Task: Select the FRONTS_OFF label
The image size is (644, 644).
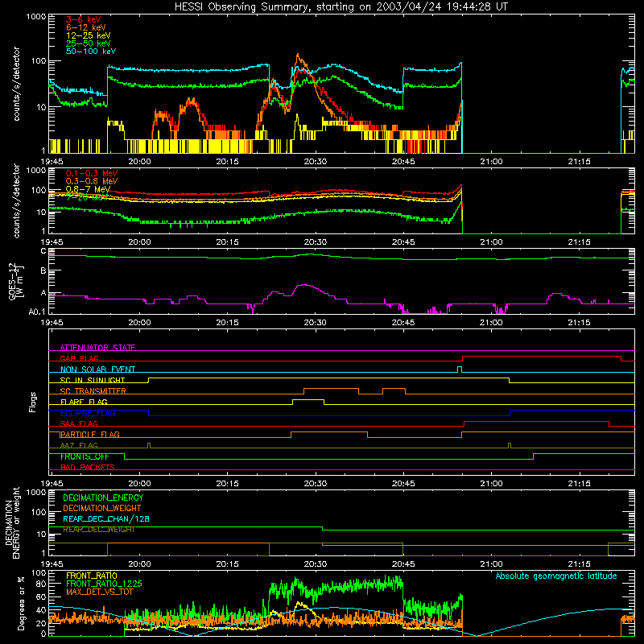Action: click(x=85, y=456)
